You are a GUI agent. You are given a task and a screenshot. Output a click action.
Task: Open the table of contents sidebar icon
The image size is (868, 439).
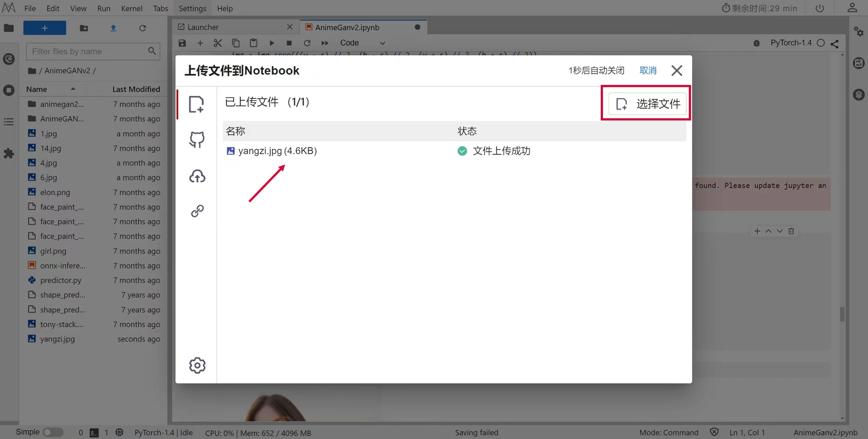(9, 122)
